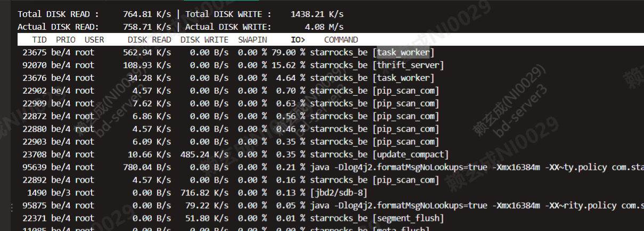The height and width of the screenshot is (231, 644).
Task: Click the 108.93 K/s disk read value
Action: [x=147, y=65]
